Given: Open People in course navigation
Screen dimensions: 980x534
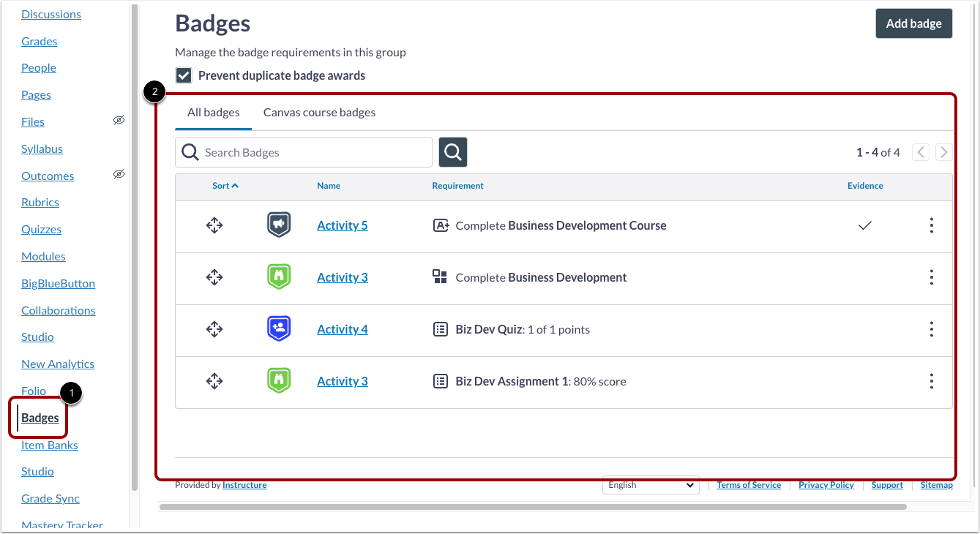Looking at the screenshot, I should (39, 67).
